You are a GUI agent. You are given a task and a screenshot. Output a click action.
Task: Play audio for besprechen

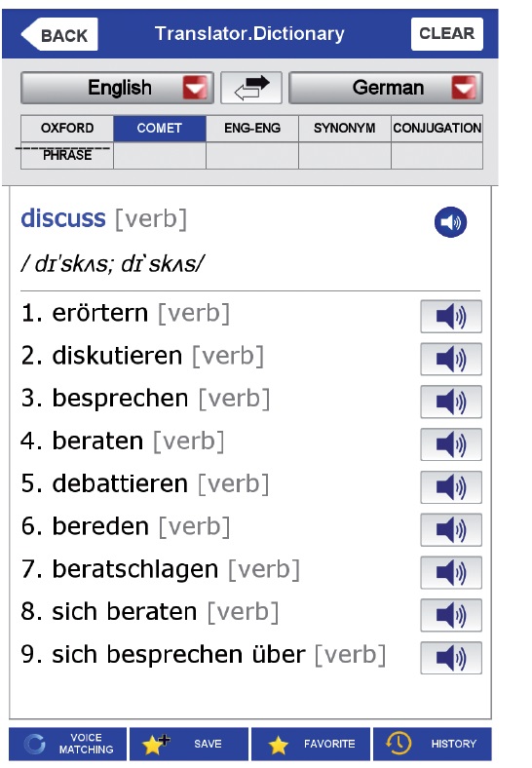[x=451, y=402]
